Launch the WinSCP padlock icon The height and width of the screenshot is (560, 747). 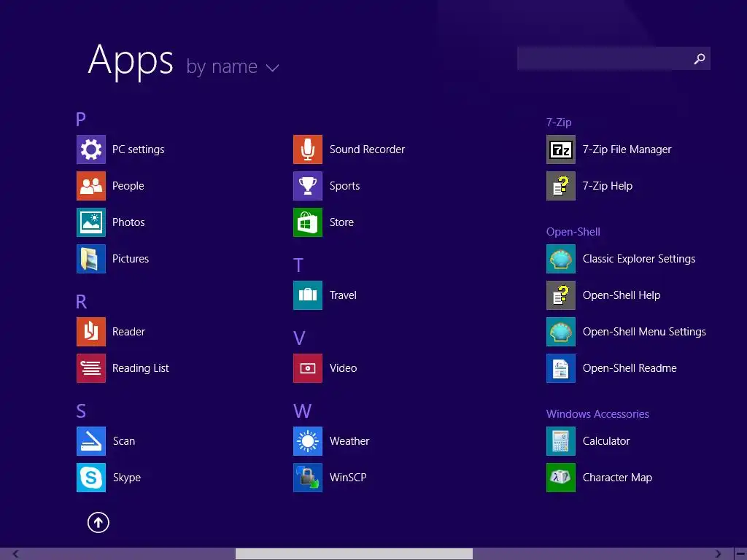tap(308, 478)
